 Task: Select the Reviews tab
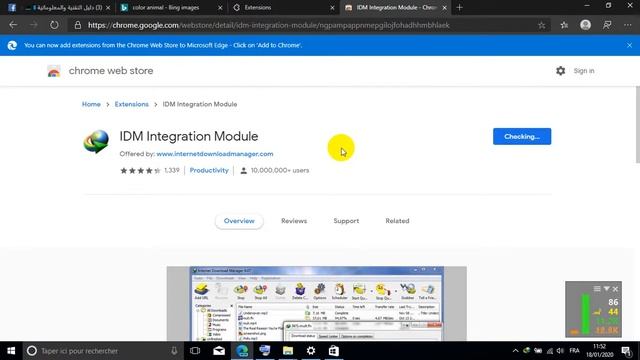(294, 221)
